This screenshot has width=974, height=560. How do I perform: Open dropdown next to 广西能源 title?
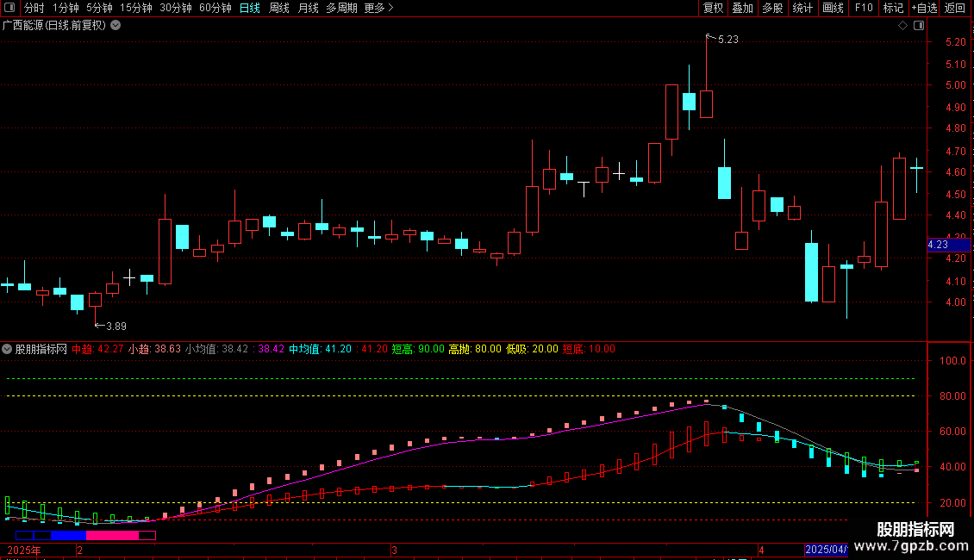point(116,26)
